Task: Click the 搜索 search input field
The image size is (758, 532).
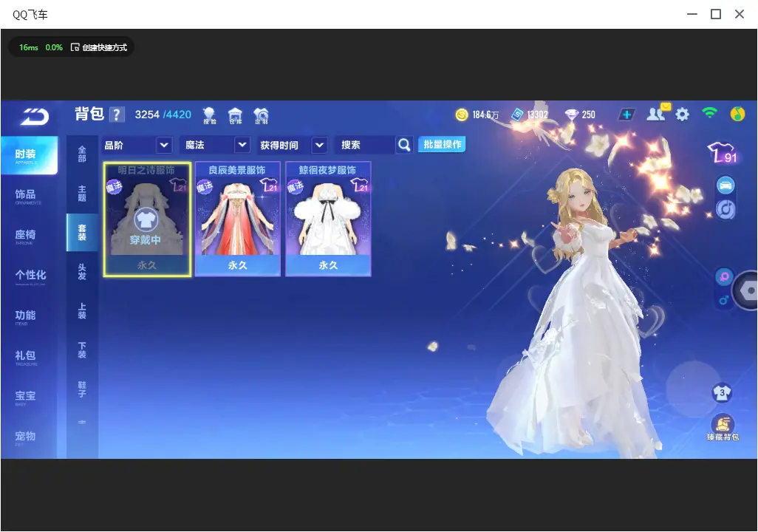Action: 365,145
